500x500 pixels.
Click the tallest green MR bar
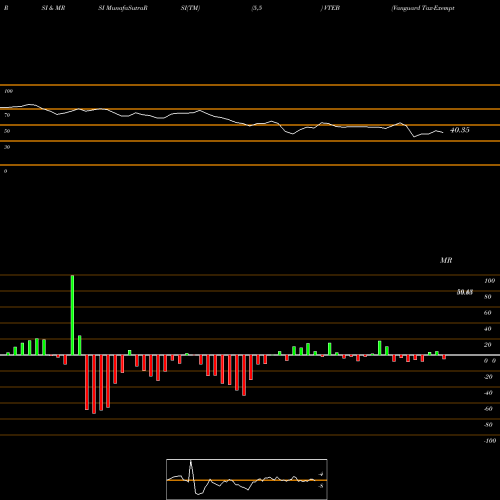[x=72, y=315]
